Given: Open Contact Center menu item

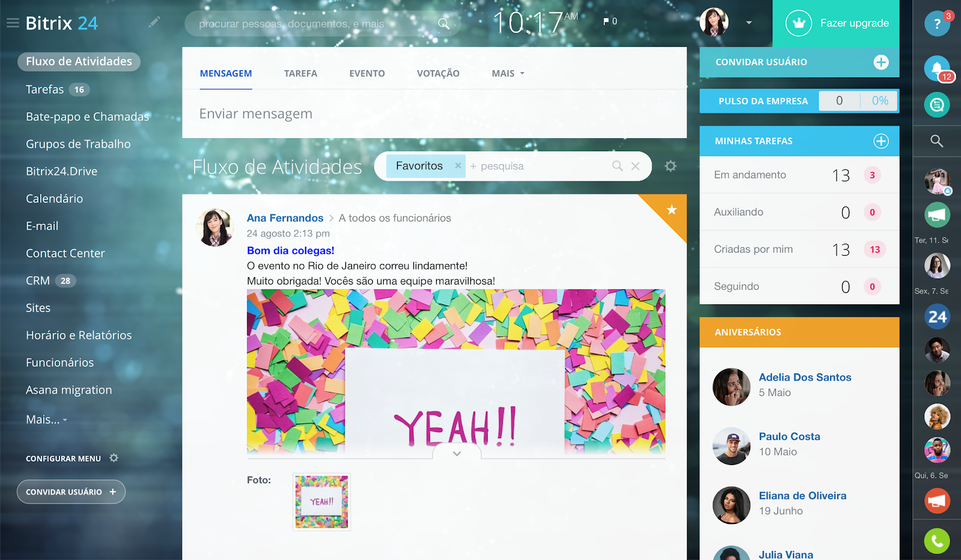Looking at the screenshot, I should tap(65, 253).
